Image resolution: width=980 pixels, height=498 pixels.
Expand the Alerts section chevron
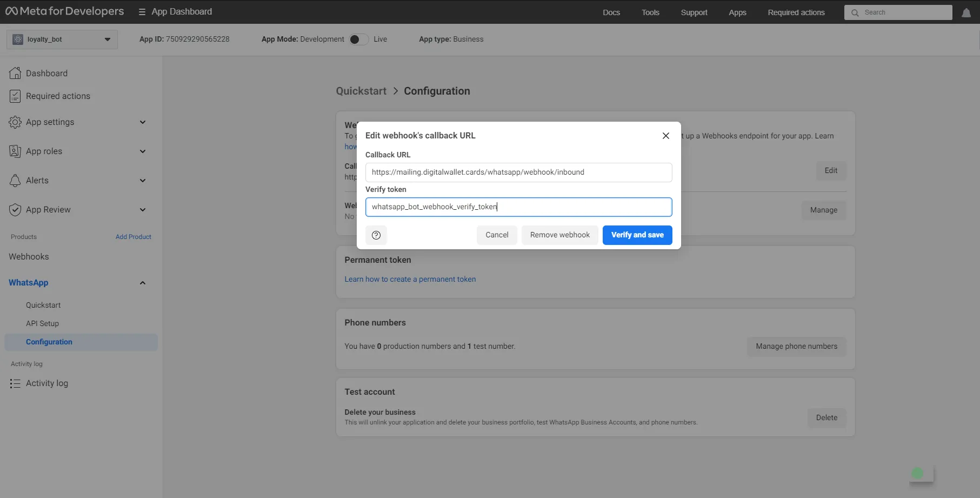[x=143, y=181]
